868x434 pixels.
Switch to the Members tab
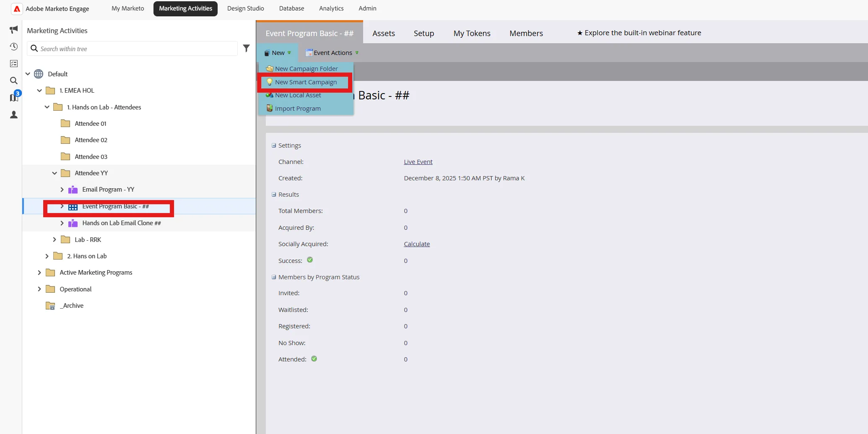(526, 33)
